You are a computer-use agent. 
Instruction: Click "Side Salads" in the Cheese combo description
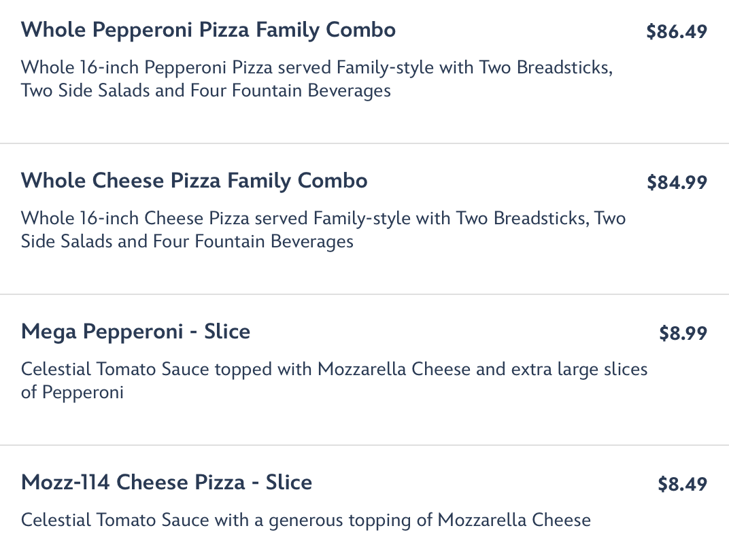[x=67, y=241]
